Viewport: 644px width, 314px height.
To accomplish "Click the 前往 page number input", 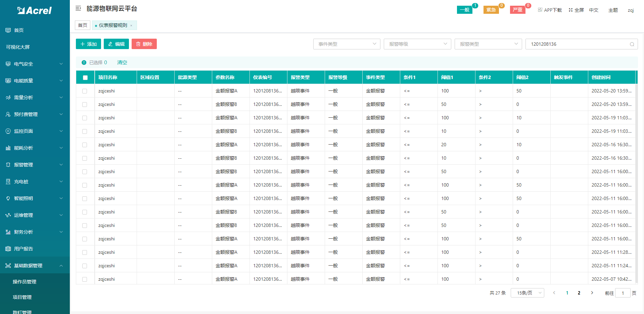I will [623, 293].
